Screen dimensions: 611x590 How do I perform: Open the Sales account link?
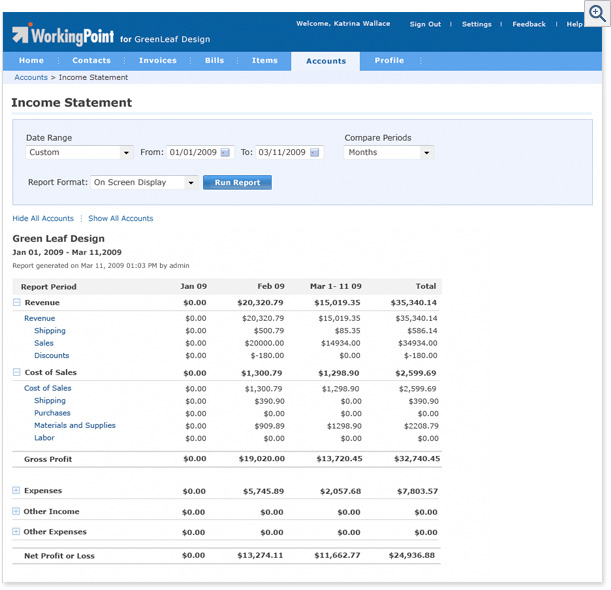click(44, 343)
